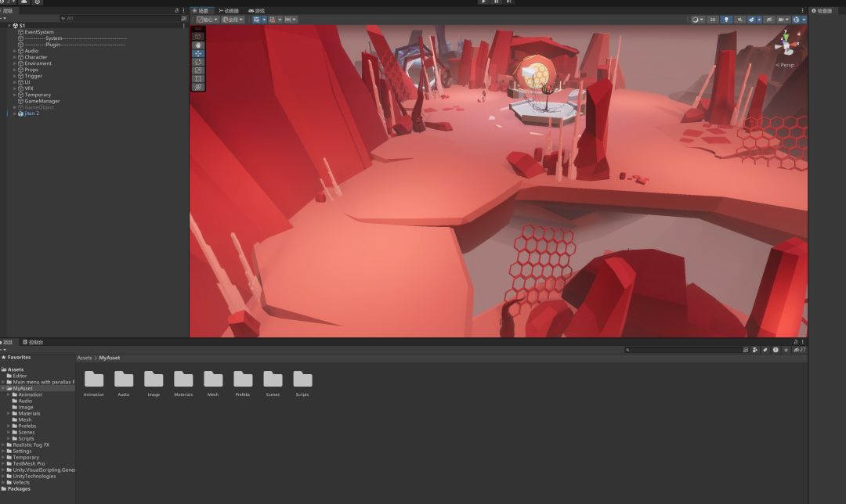This screenshot has height=504, width=846.
Task: Toggle scene lighting bulb button
Action: tap(726, 20)
